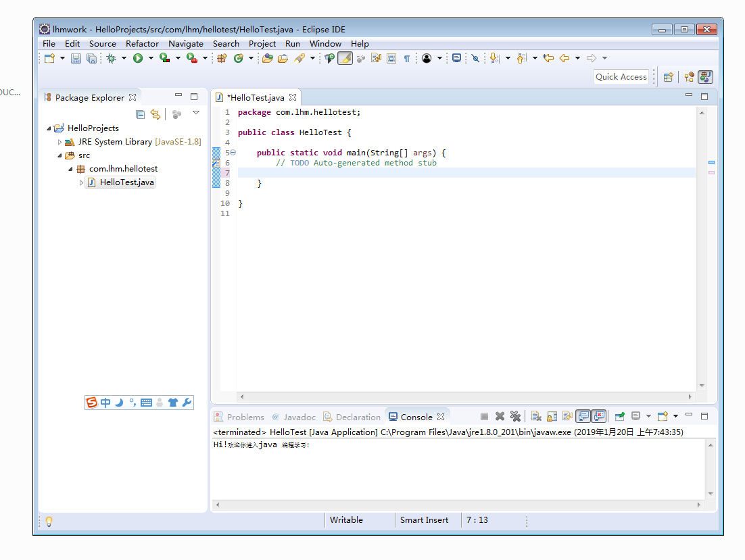This screenshot has height=560, width=745.
Task: Toggle Mark Occurrences highlighter
Action: coord(345,58)
